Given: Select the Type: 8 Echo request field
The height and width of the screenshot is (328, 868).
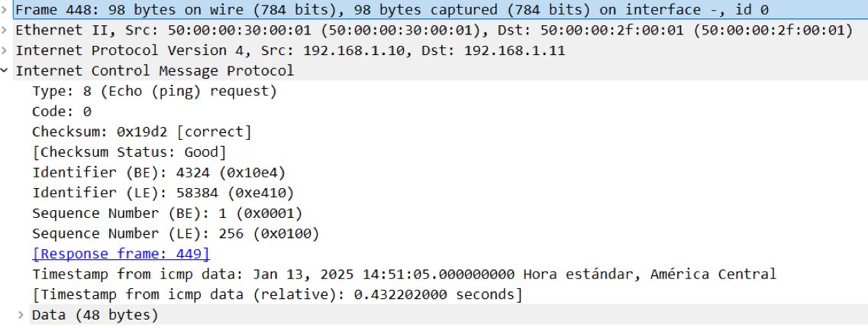Looking at the screenshot, I should (x=154, y=91).
